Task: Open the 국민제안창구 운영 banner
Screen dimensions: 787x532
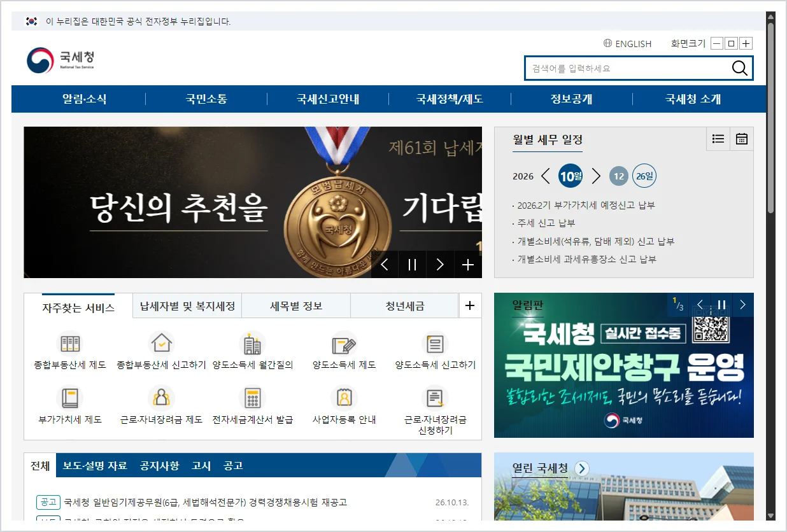Action: [x=624, y=365]
